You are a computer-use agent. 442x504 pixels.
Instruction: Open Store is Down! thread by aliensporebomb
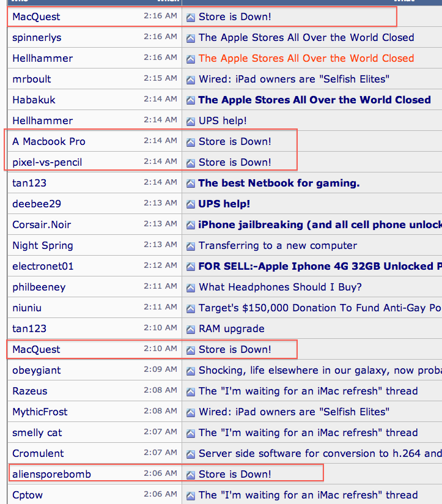(x=235, y=475)
